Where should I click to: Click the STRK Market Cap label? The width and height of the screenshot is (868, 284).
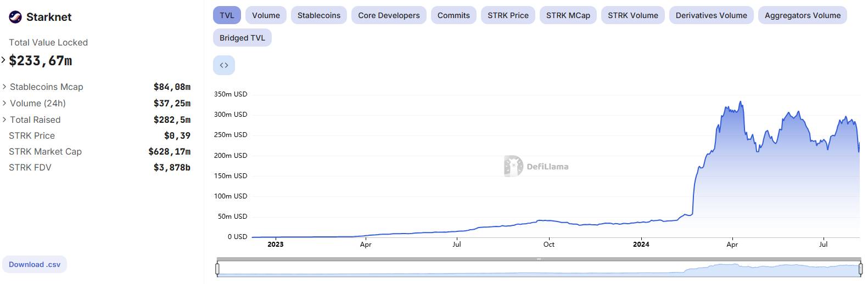pyautogui.click(x=45, y=151)
